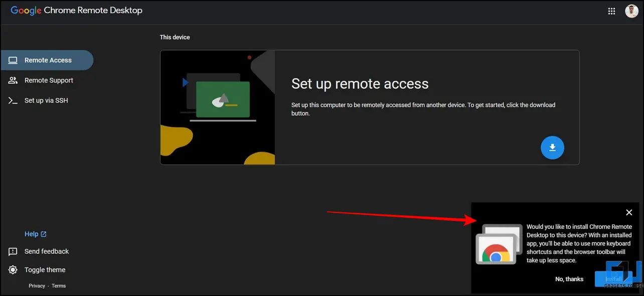Screen dimensions: 644x296
Task: Click the feedback speech bubble icon
Action: pyautogui.click(x=13, y=252)
